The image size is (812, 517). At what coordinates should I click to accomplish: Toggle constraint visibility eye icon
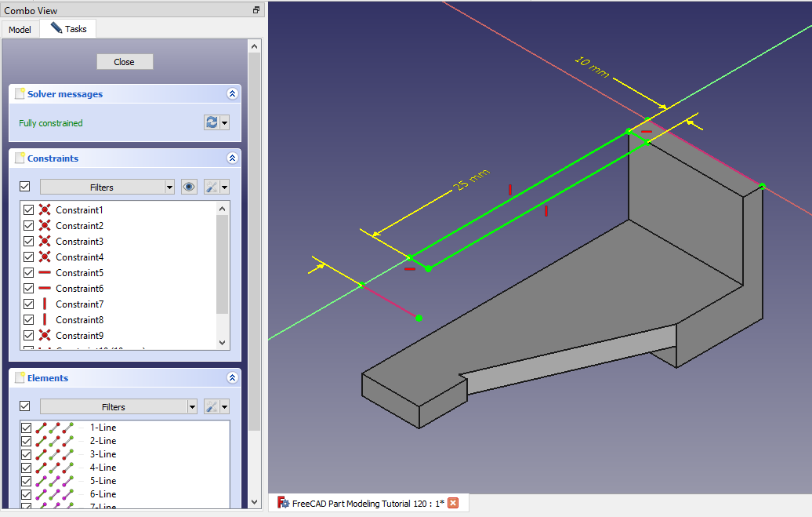189,187
